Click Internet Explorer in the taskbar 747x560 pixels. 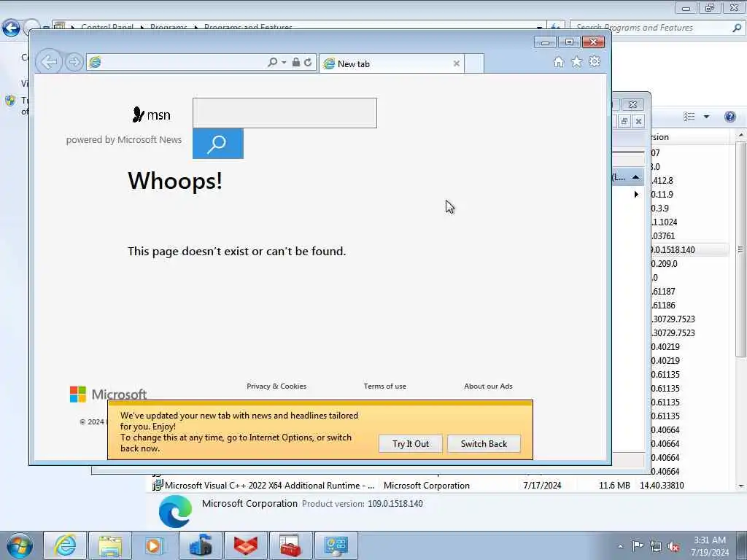[x=65, y=545]
